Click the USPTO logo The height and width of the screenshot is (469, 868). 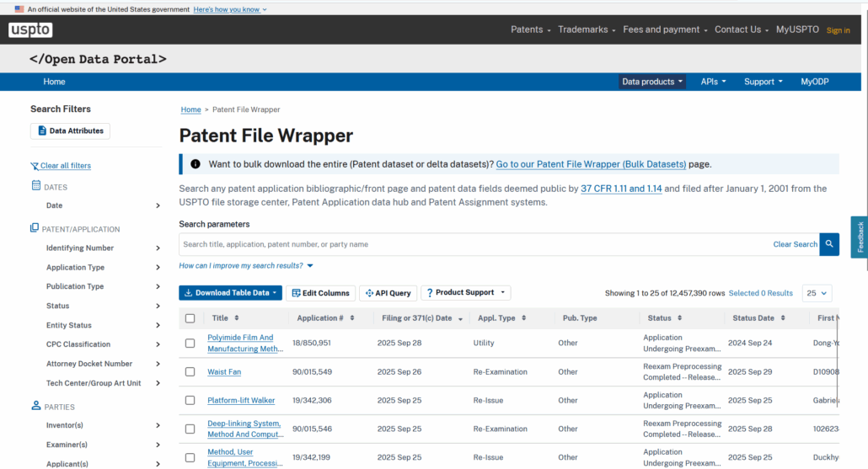point(31,30)
